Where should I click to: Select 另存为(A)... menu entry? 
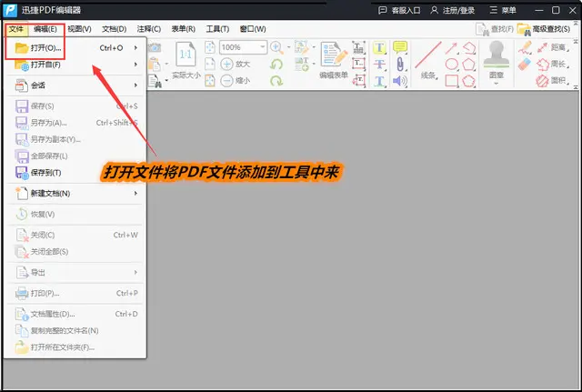(x=75, y=123)
